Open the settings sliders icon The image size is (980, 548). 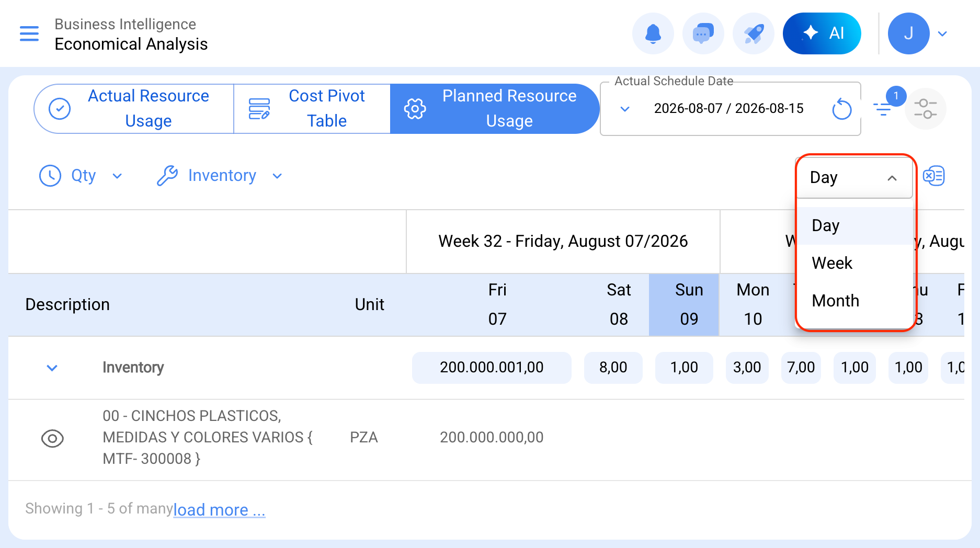[x=926, y=109]
